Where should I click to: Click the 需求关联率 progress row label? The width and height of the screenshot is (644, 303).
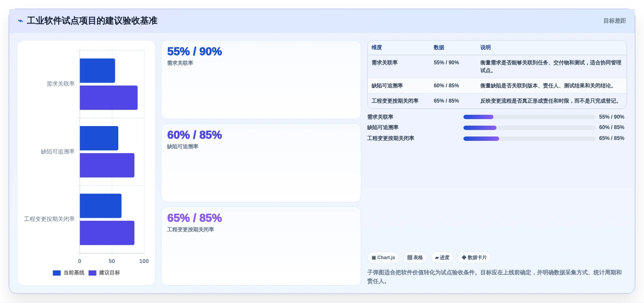point(380,117)
